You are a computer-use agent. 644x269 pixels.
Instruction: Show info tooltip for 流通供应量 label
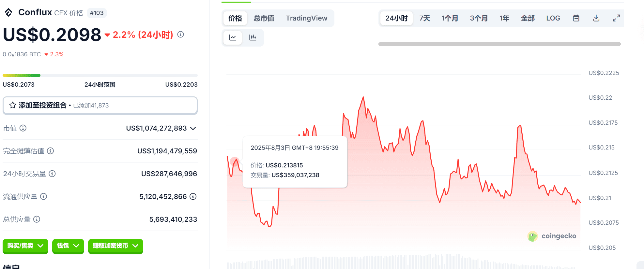tap(43, 196)
